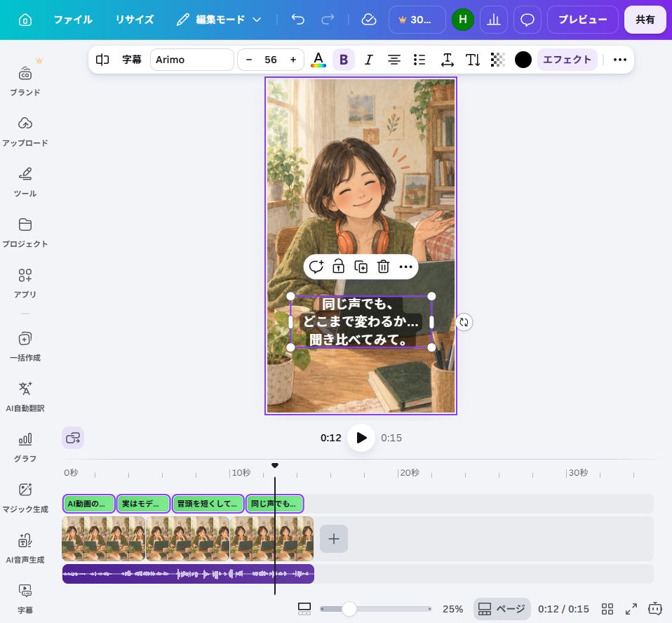Select the purple audio waveform track
Screen dimensions: 672x623
point(188,574)
